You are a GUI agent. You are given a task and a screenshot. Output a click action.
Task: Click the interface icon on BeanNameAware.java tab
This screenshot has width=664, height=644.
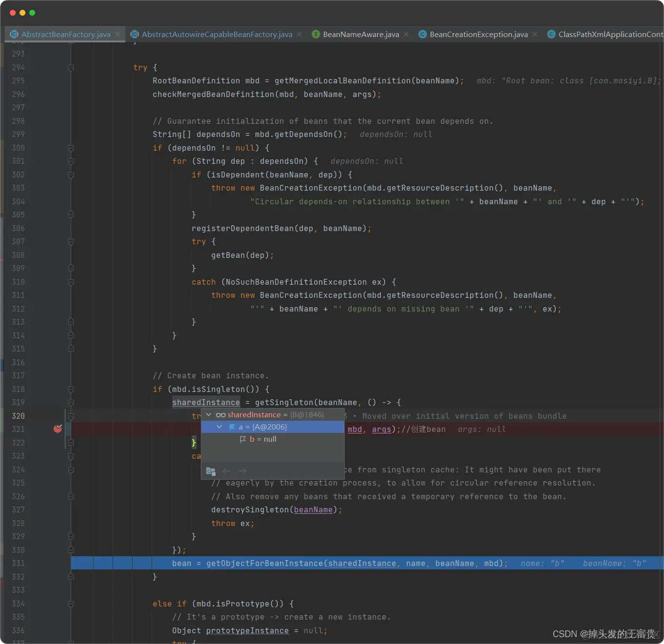316,34
